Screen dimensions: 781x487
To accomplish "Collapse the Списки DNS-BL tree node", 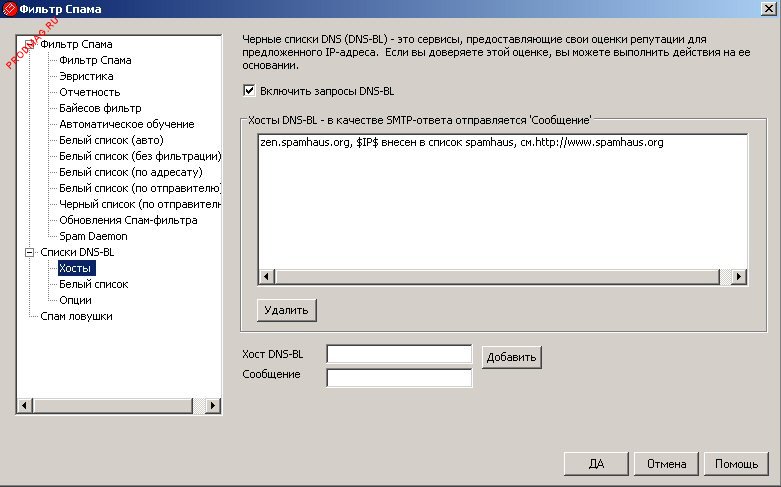I will click(30, 252).
